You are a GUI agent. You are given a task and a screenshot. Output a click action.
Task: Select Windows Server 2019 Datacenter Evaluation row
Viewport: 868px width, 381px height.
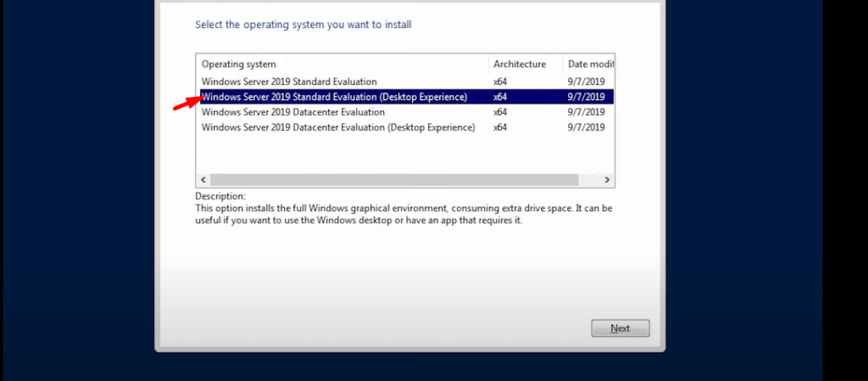click(406, 112)
